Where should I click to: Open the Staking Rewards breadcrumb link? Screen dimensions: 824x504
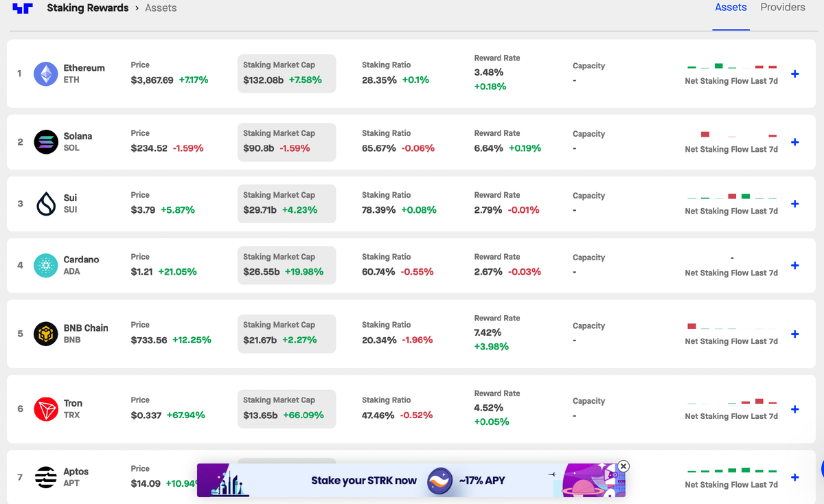tap(87, 8)
